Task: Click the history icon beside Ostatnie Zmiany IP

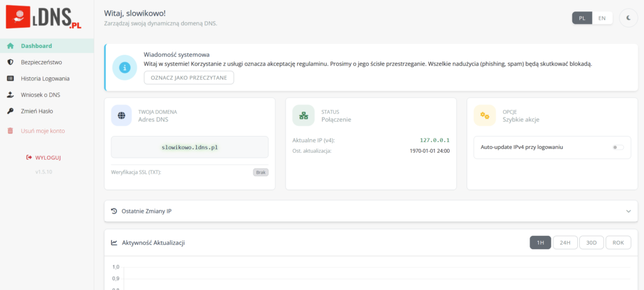Action: click(x=114, y=211)
